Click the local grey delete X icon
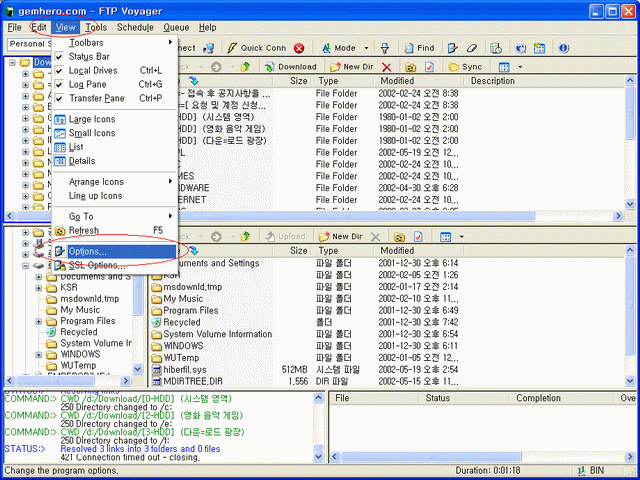 pos(375,237)
